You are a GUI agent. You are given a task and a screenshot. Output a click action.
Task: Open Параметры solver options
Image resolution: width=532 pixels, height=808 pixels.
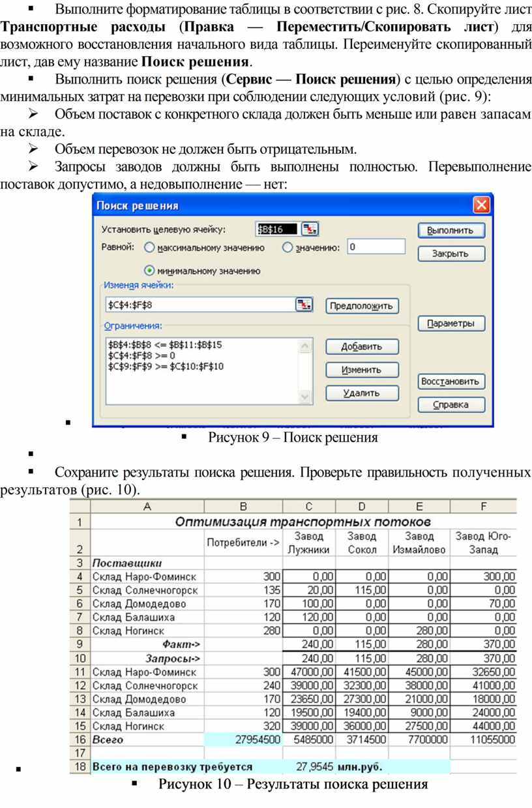point(451,323)
